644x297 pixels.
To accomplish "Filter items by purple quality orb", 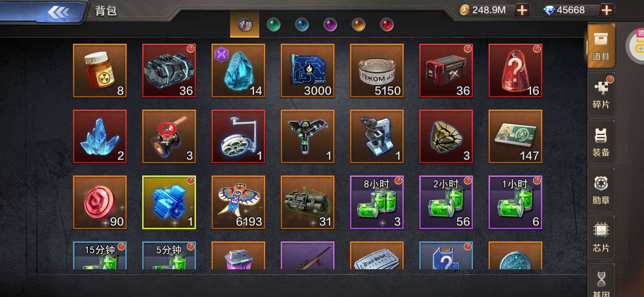I will (330, 25).
